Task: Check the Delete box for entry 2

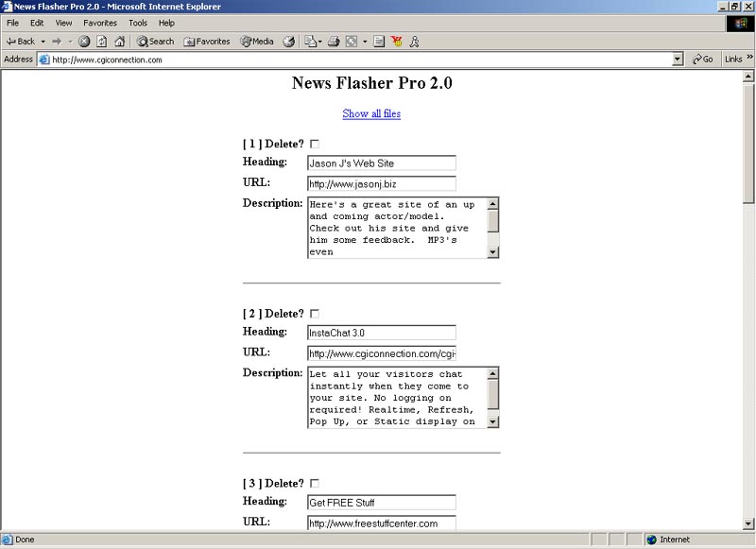Action: click(x=315, y=314)
